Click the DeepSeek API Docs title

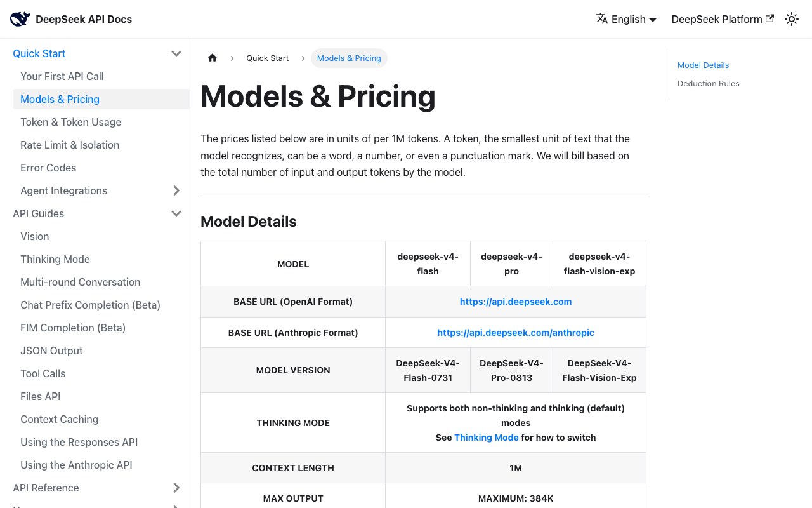[x=84, y=19]
